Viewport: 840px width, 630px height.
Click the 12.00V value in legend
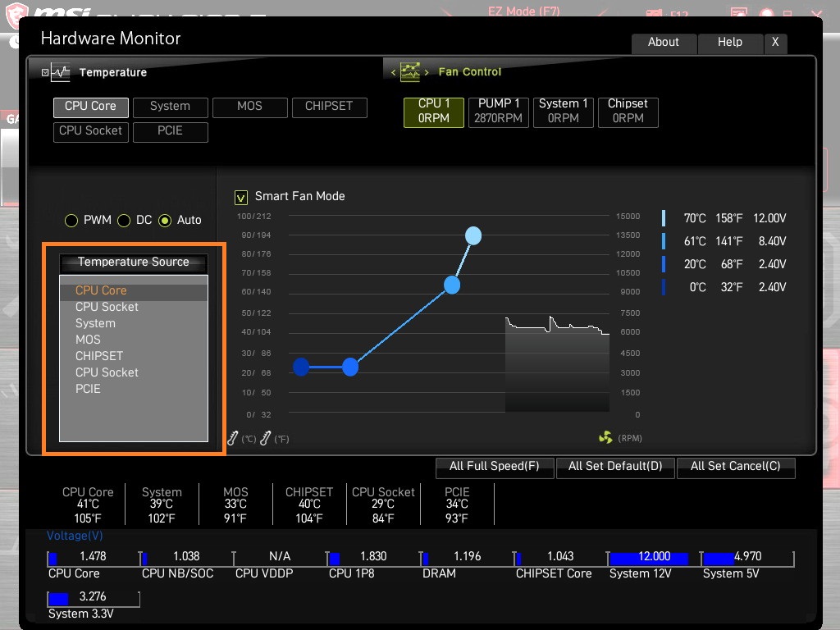tap(769, 218)
